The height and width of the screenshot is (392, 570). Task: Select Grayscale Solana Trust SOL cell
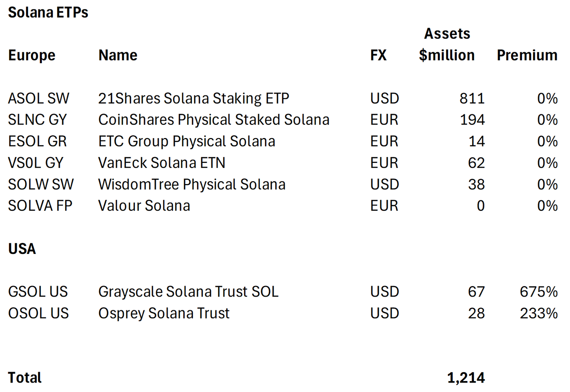pos(188,291)
